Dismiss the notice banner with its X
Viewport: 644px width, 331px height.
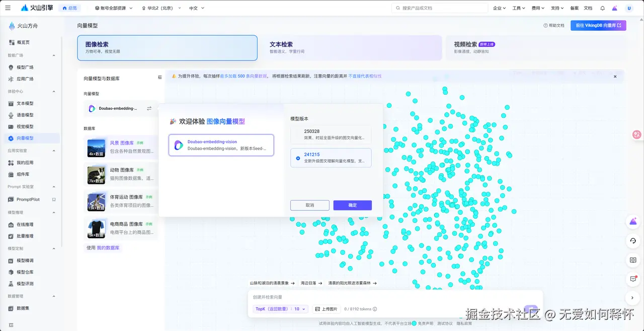615,77
